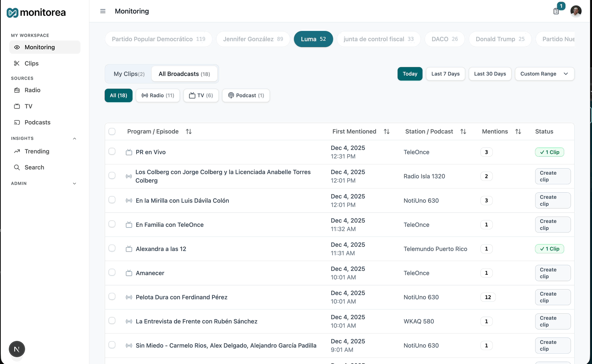Sort by Mentions column arrows icon
Viewport: 592px width, 364px height.
click(518, 132)
